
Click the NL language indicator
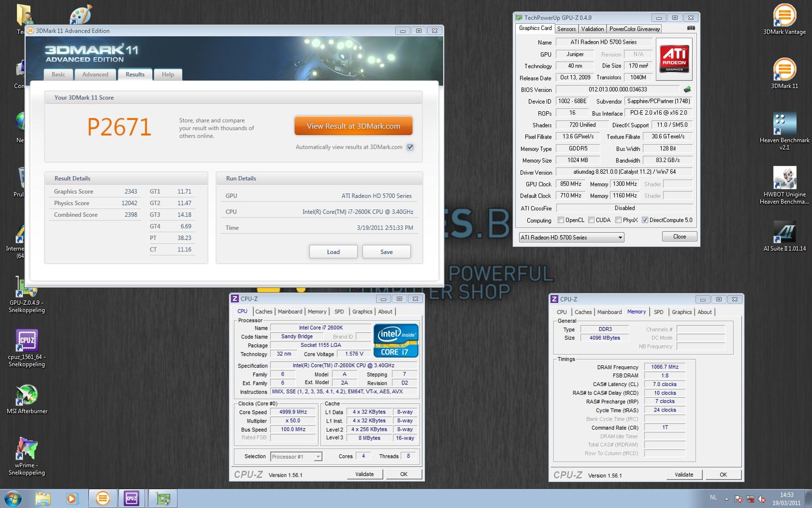(714, 497)
